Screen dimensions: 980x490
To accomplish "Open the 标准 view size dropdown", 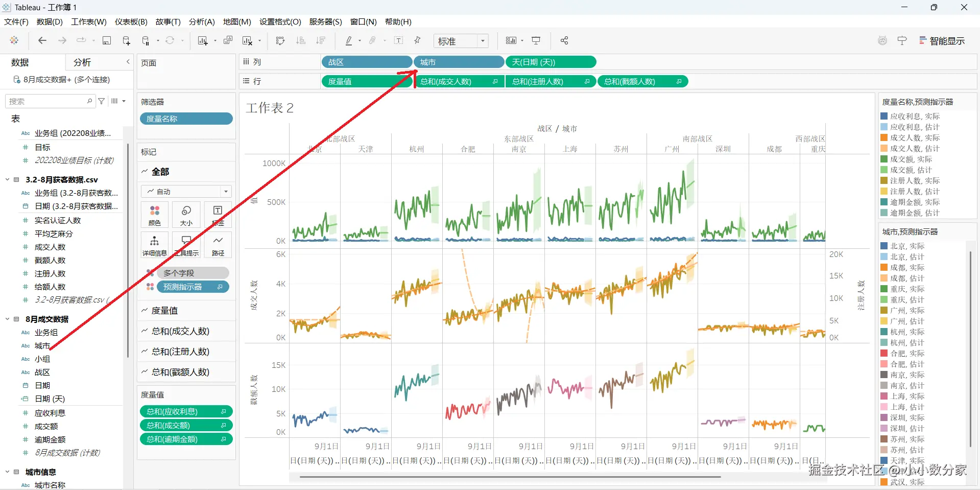I will pyautogui.click(x=461, y=41).
